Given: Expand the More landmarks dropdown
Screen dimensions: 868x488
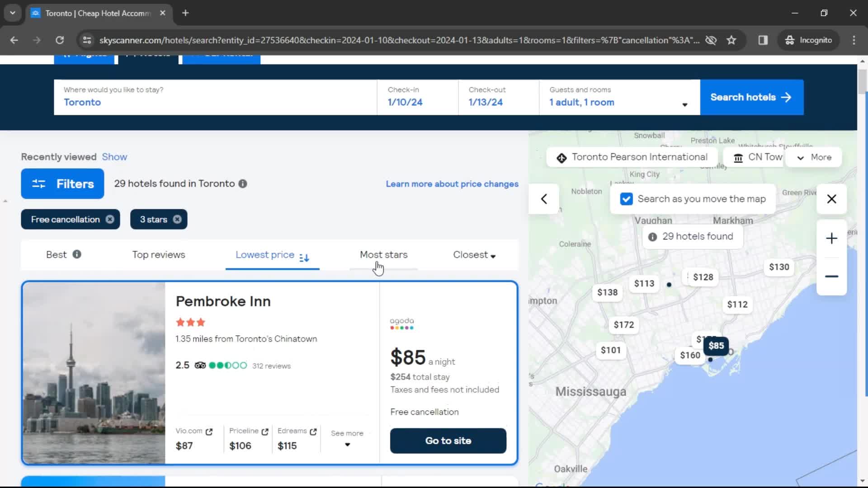Looking at the screenshot, I should tap(814, 157).
